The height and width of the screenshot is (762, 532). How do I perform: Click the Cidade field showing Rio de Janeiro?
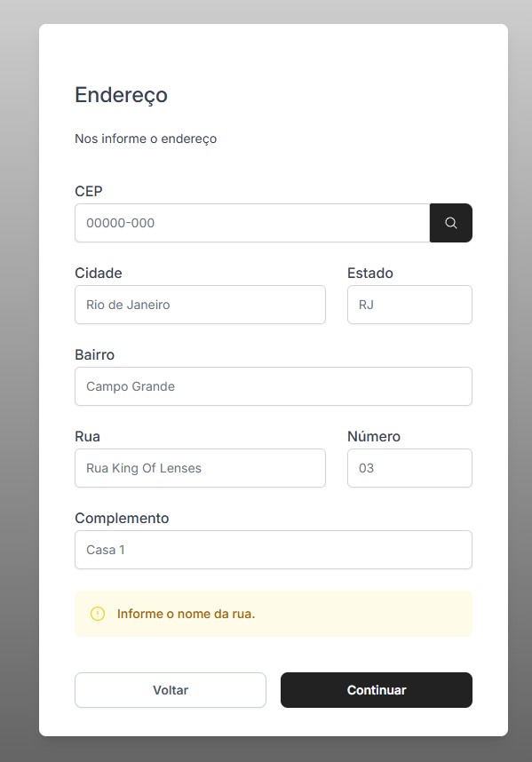(x=200, y=305)
